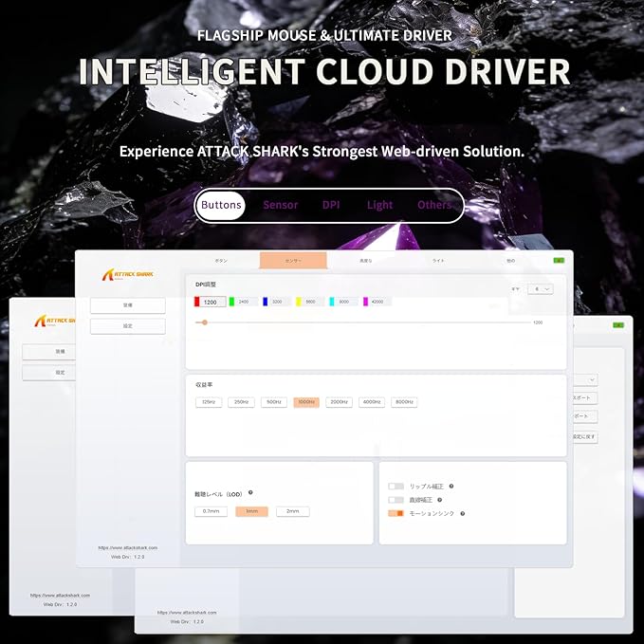
Task: Switch to the ボタン tab
Action: pyautogui.click(x=221, y=261)
